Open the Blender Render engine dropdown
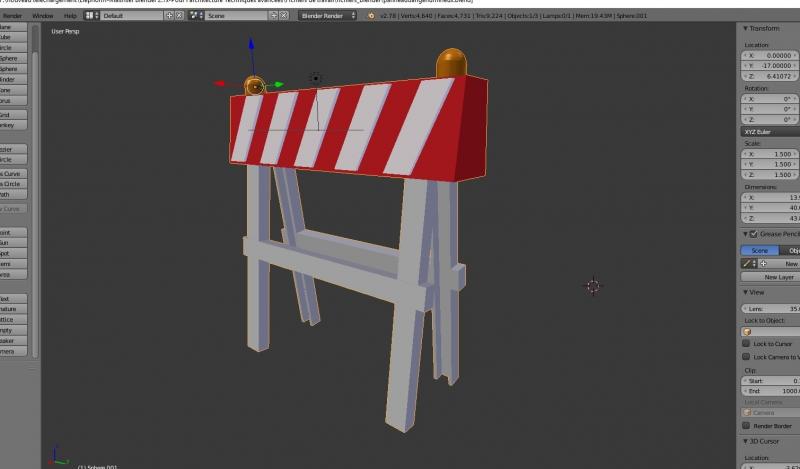This screenshot has width=800, height=469. 328,16
